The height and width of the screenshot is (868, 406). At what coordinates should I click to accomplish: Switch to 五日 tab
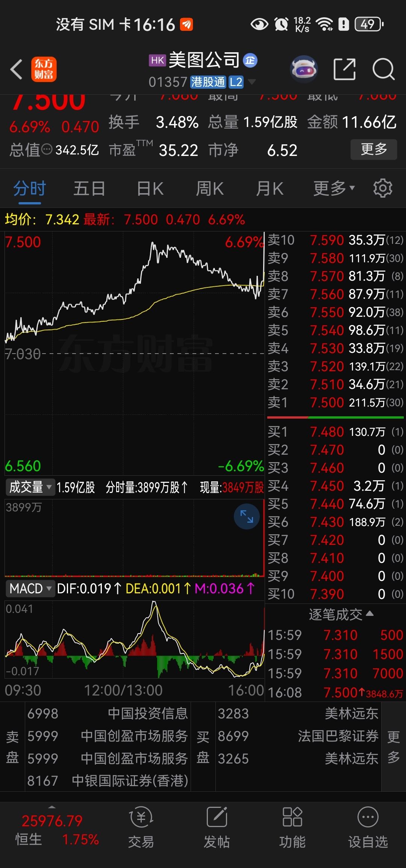tap(89, 188)
